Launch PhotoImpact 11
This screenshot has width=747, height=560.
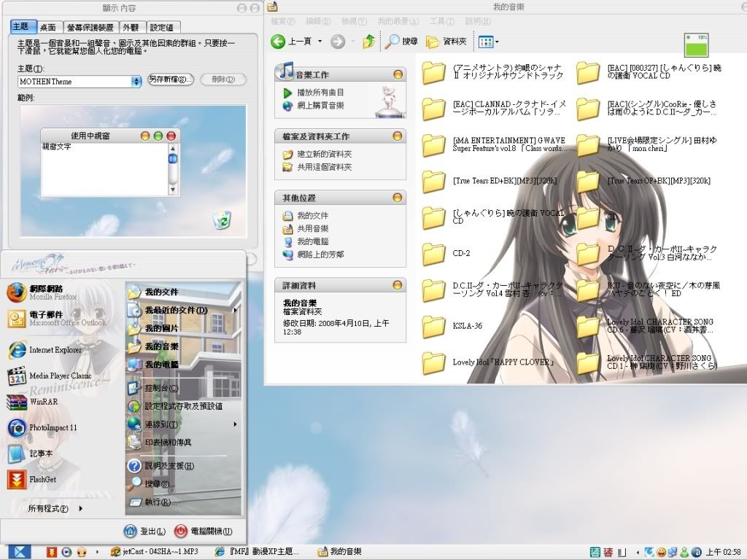pos(42,427)
